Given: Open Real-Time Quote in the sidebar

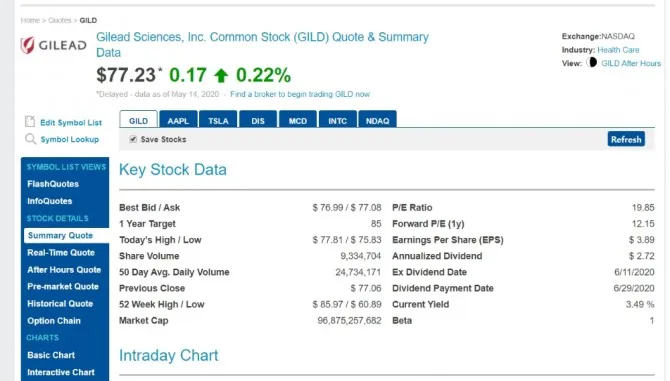Looking at the screenshot, I should click(61, 252).
